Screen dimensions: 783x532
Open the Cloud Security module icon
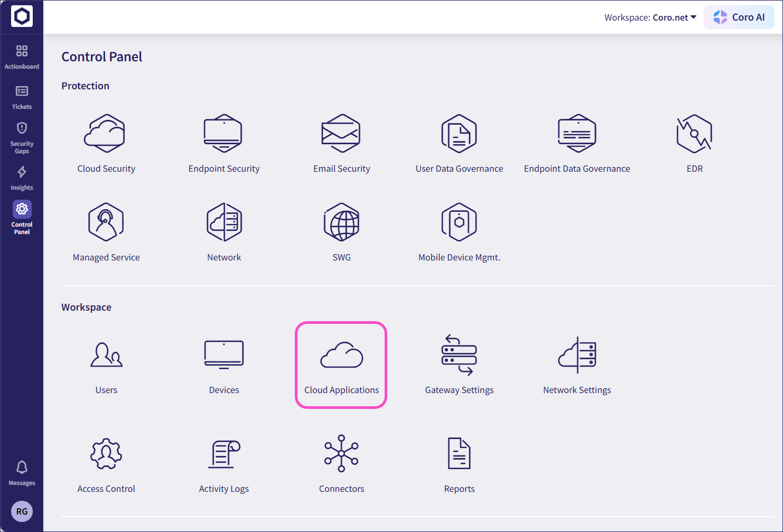coord(106,133)
